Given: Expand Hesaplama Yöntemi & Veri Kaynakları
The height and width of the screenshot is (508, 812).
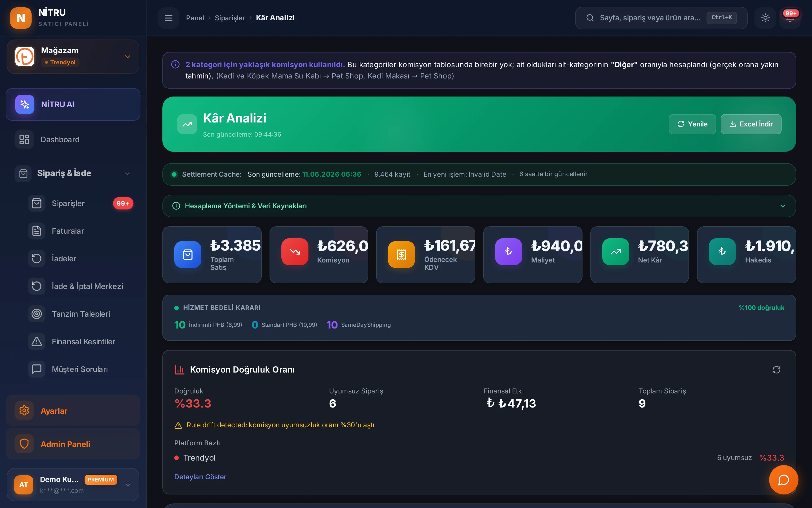Looking at the screenshot, I should point(479,206).
